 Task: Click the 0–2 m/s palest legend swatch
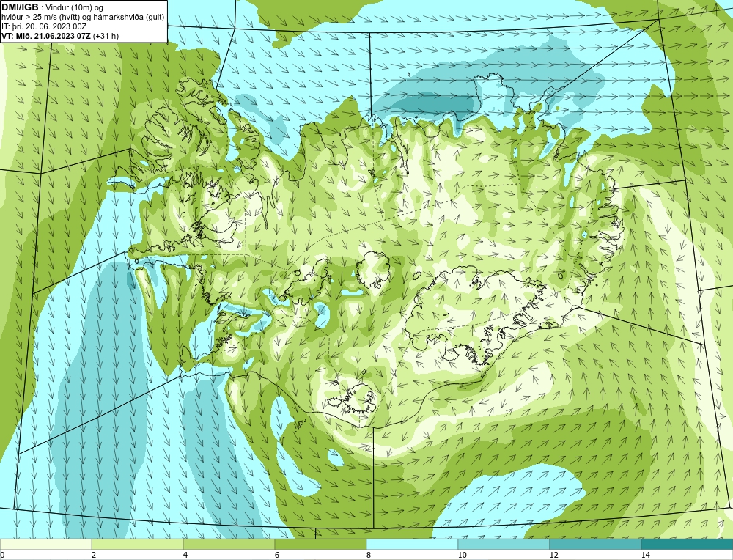45,544
